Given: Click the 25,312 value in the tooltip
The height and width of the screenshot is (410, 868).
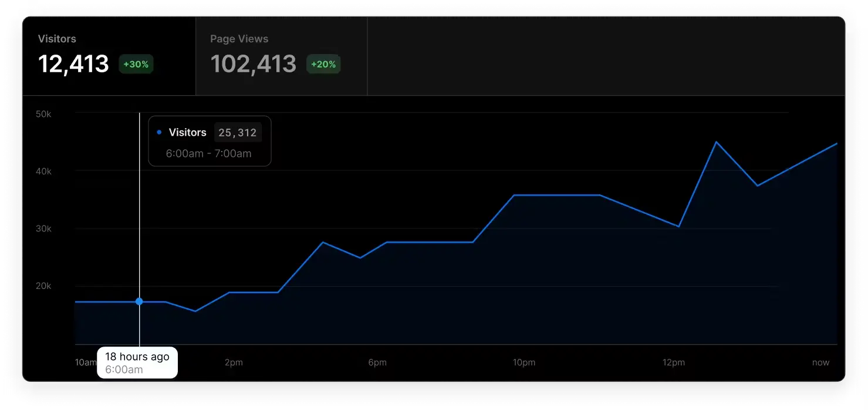Looking at the screenshot, I should (238, 133).
